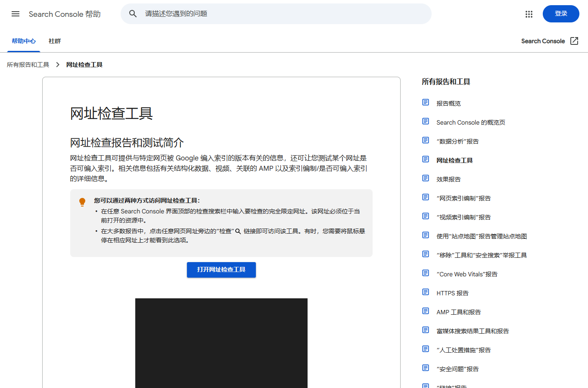Click the 打开网址检查工具 button
Image resolution: width=588 pixels, height=388 pixels.
(x=221, y=270)
